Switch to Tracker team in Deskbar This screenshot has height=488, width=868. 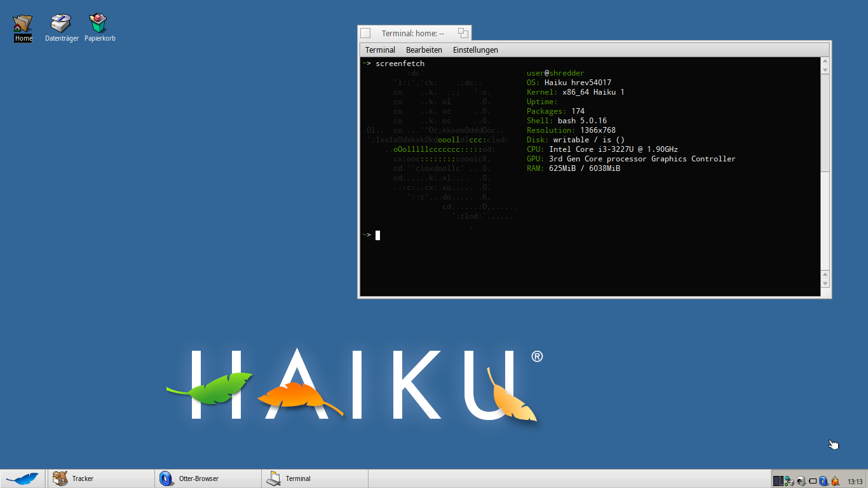[100, 478]
